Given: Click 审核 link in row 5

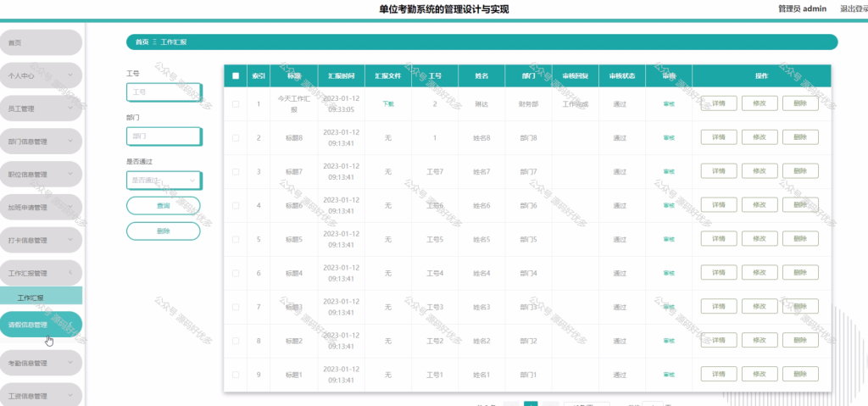Looking at the screenshot, I should click(669, 239).
